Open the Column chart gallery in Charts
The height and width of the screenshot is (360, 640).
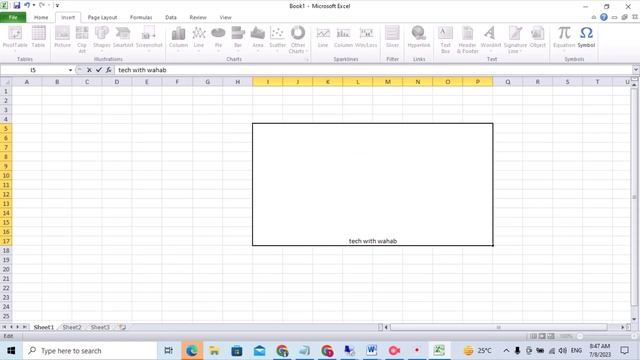coord(178,38)
